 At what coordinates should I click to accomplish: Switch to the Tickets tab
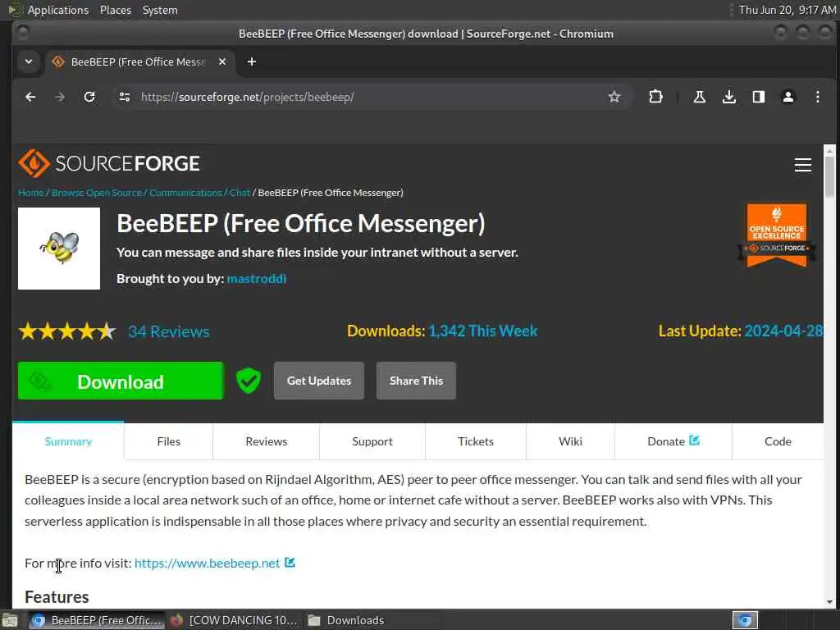coord(476,441)
